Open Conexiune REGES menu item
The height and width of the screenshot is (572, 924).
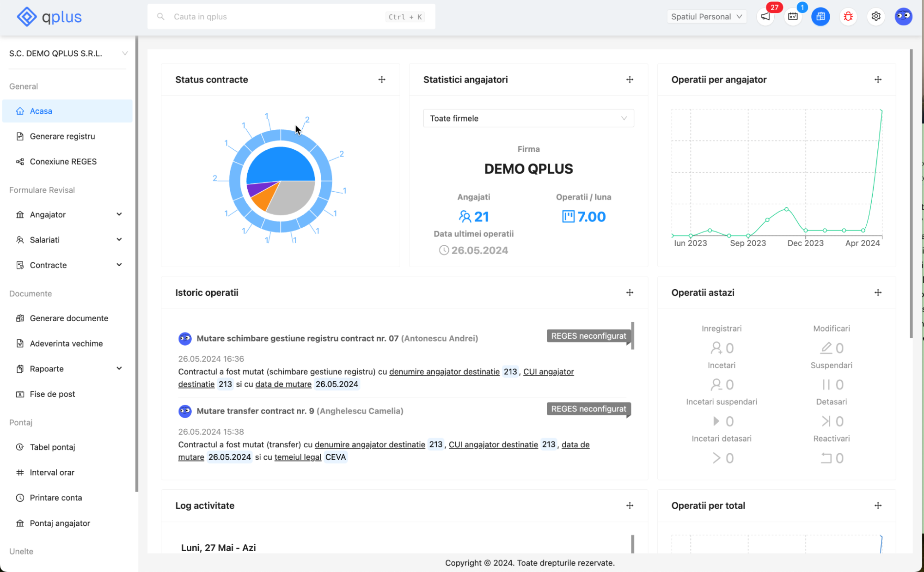point(67,162)
